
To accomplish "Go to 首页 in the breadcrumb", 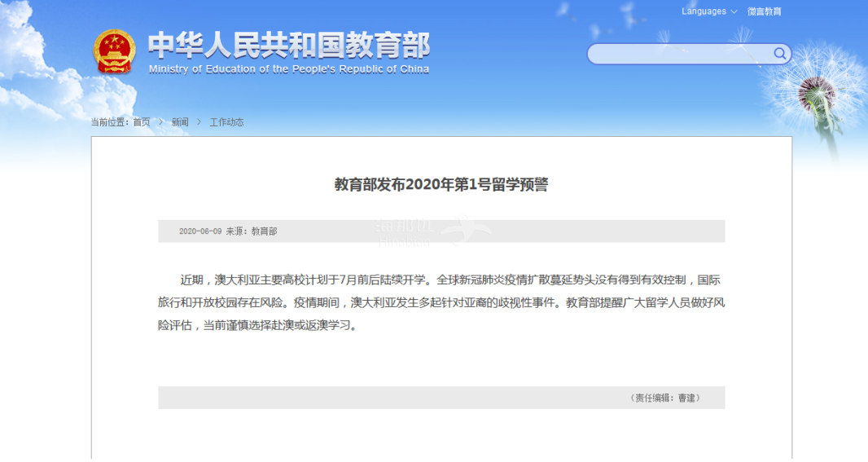I will click(142, 122).
